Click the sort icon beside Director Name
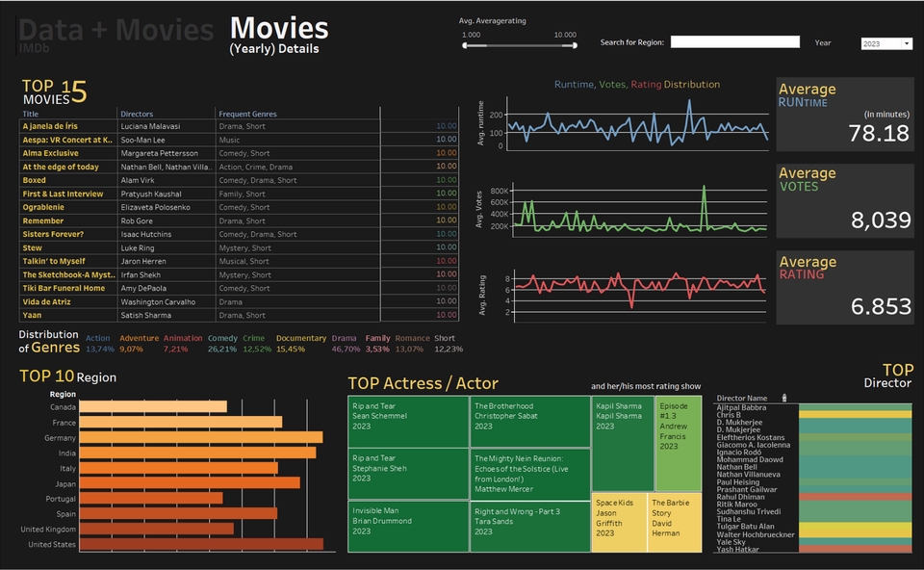Viewport: 924px width, 570px height. (x=783, y=398)
